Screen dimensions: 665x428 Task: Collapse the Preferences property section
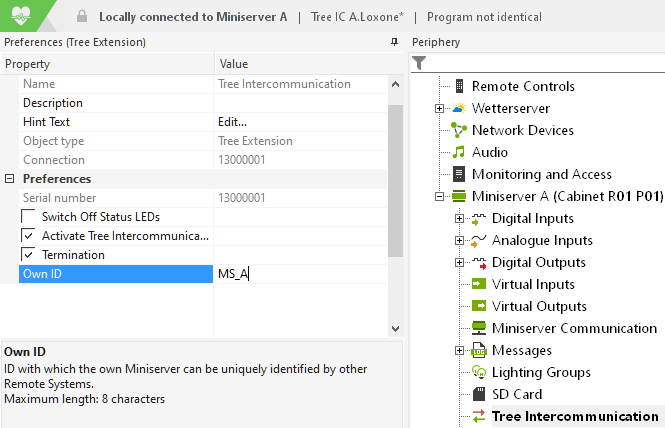pos(10,179)
